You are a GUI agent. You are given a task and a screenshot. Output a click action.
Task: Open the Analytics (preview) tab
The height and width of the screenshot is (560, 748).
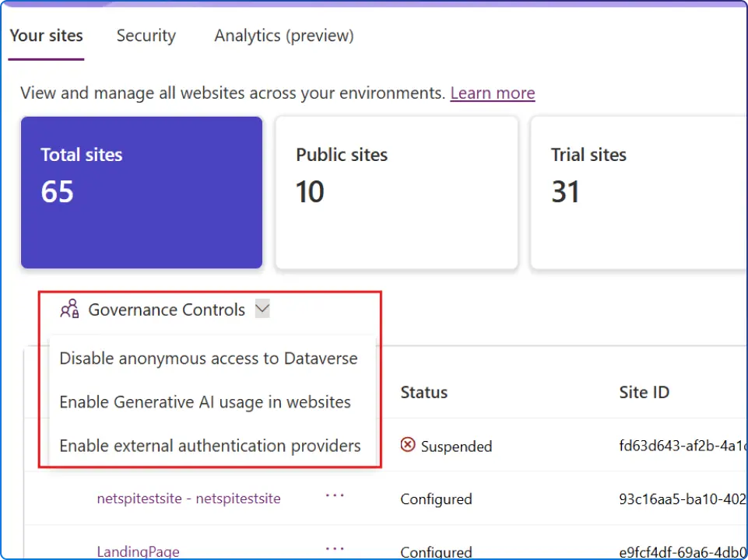[x=283, y=35]
